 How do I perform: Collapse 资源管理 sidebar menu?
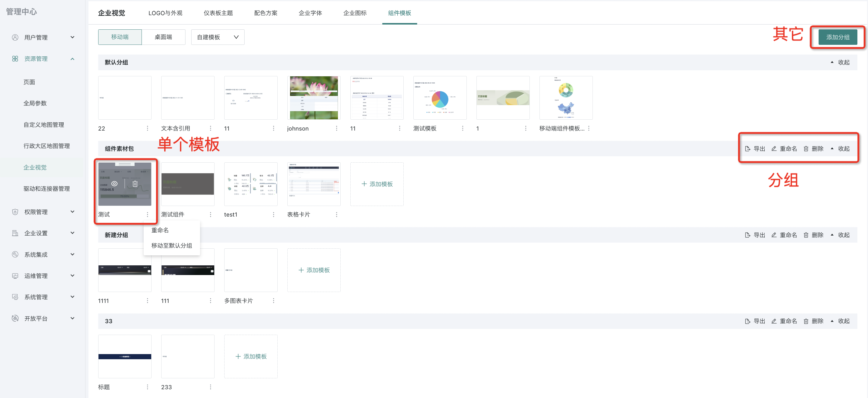pos(72,59)
